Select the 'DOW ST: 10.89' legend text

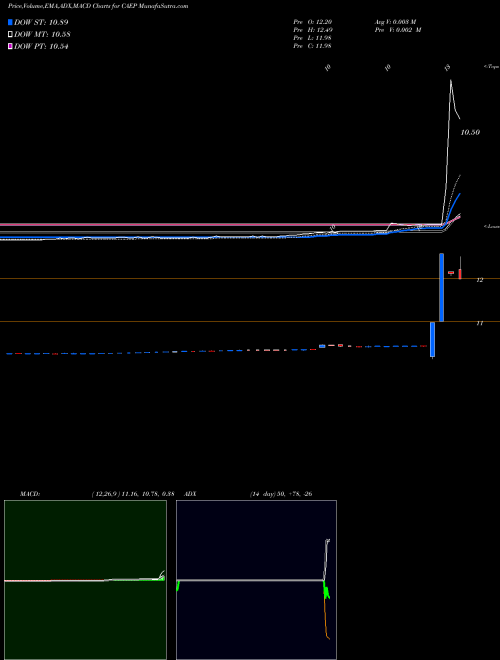(41, 22)
